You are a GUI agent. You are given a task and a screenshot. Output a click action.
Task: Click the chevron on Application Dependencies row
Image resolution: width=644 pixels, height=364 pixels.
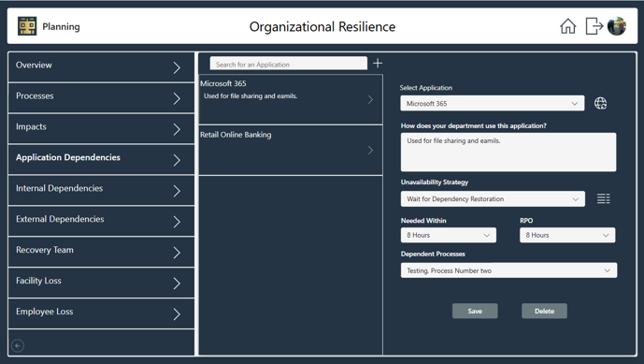tap(177, 160)
